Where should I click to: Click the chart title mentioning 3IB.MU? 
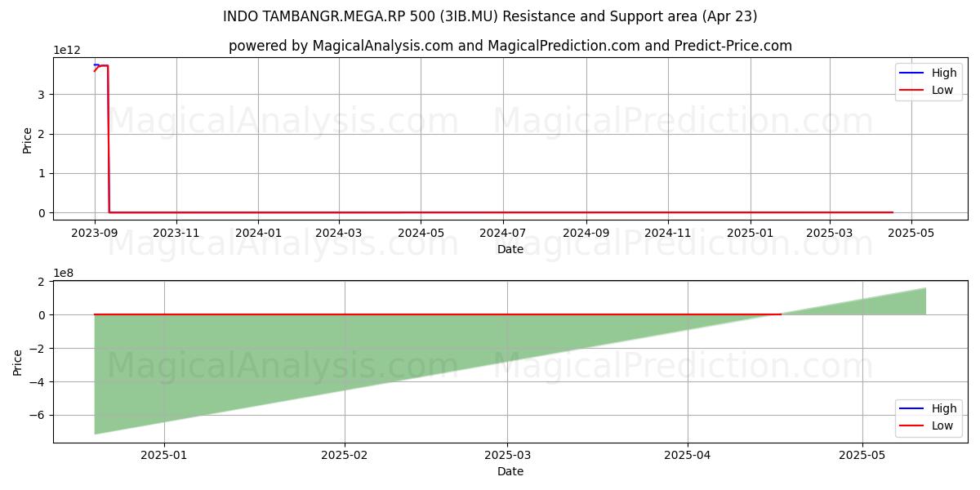[490, 16]
